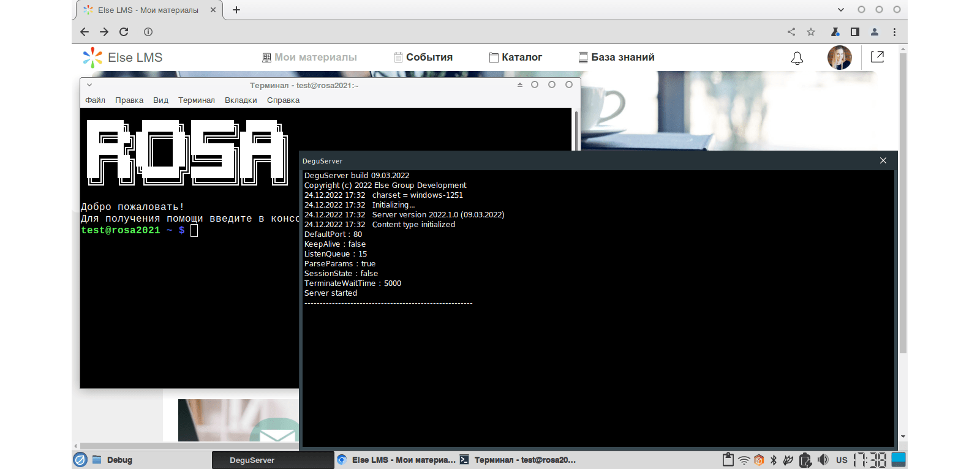Go back in the browser

(85, 32)
